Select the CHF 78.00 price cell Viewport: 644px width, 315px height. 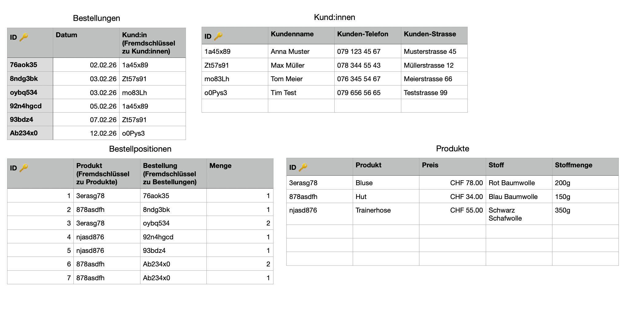tap(466, 183)
